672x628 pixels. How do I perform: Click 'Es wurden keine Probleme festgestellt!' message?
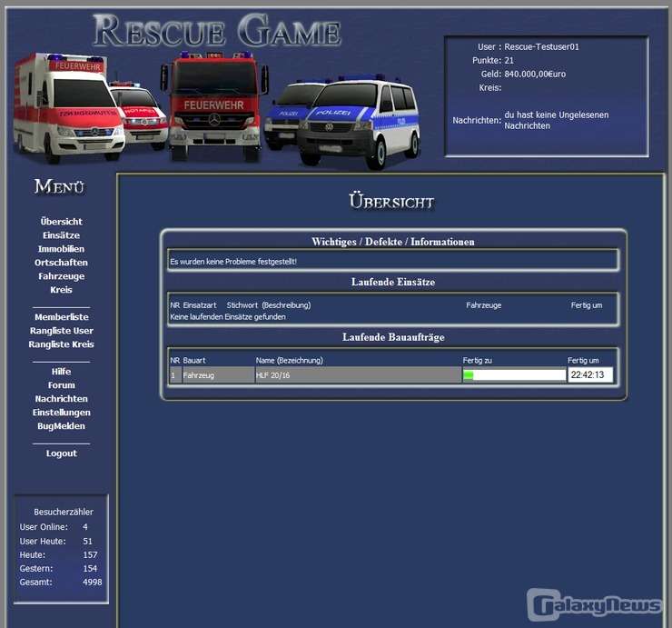pyautogui.click(x=233, y=262)
